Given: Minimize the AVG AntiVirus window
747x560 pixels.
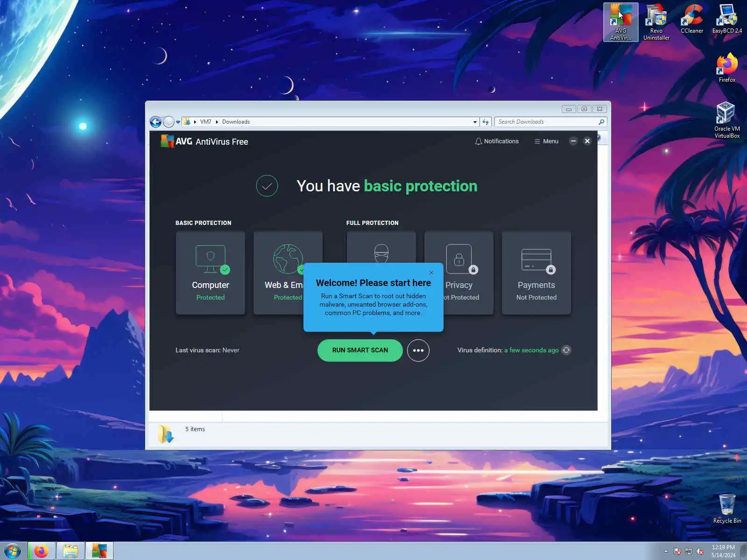Looking at the screenshot, I should (573, 141).
